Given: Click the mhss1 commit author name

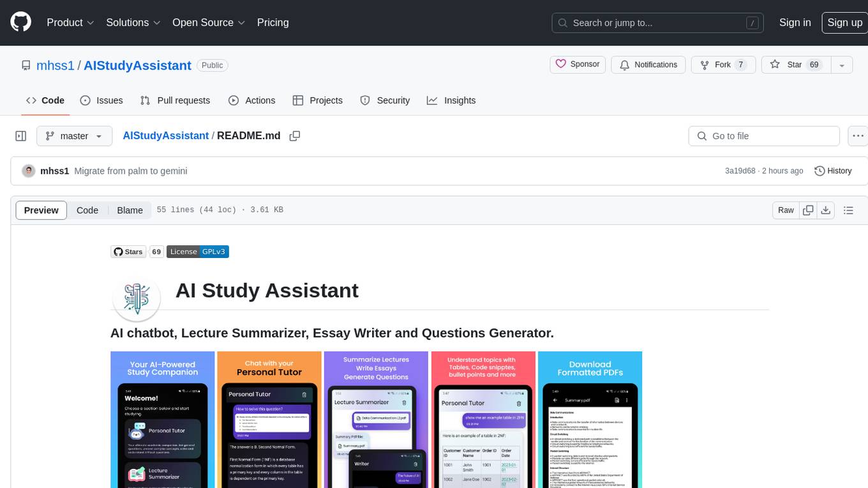Looking at the screenshot, I should [x=54, y=171].
